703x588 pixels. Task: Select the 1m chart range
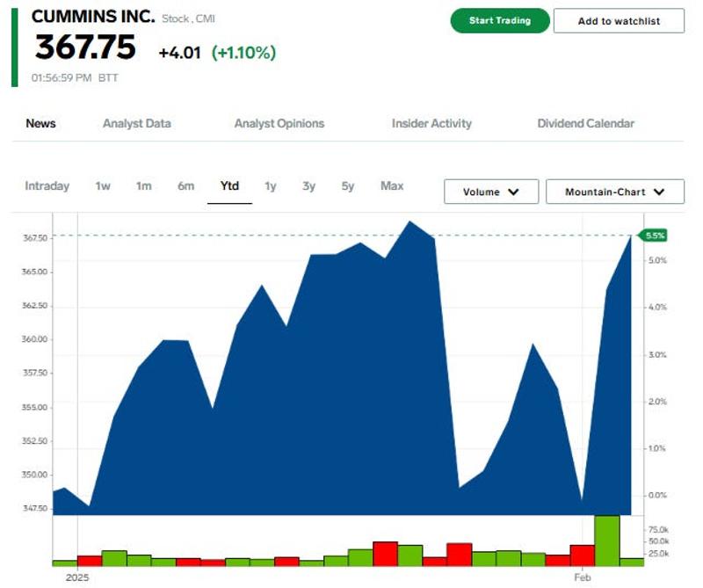point(144,185)
